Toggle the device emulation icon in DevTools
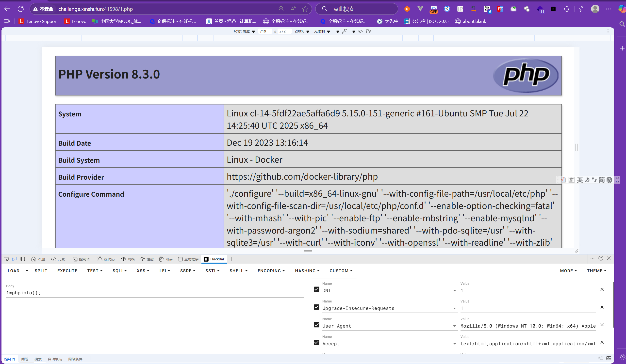 [x=15, y=259]
